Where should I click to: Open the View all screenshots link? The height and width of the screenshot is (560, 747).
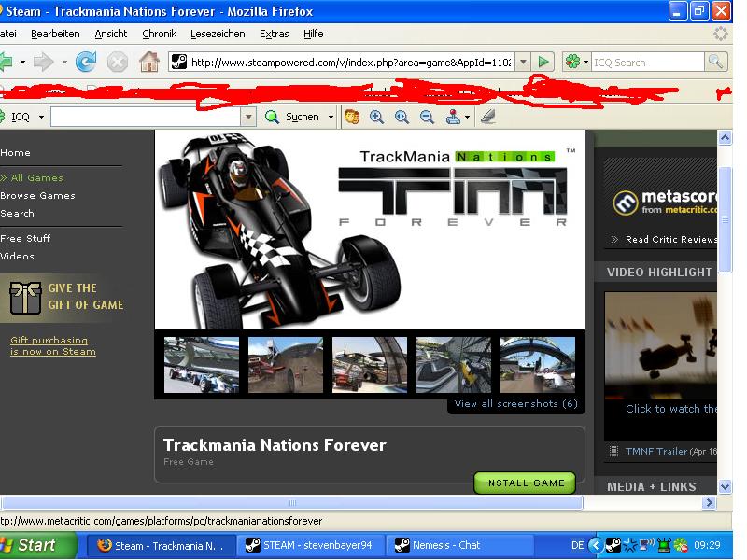[515, 404]
